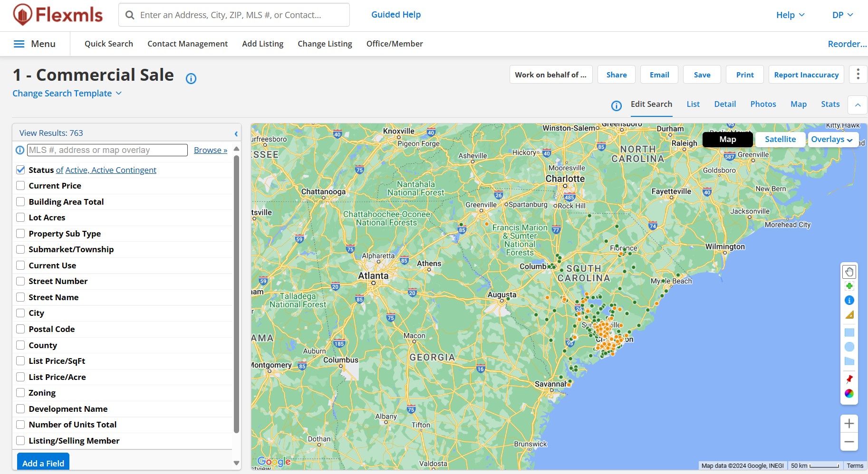Image resolution: width=868 pixels, height=474 pixels.
Task: Click the map zoom in plus button
Action: [849, 424]
